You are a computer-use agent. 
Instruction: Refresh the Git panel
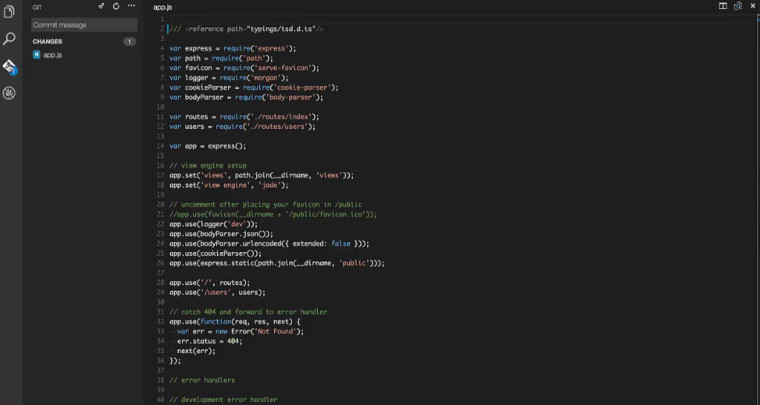click(x=116, y=6)
